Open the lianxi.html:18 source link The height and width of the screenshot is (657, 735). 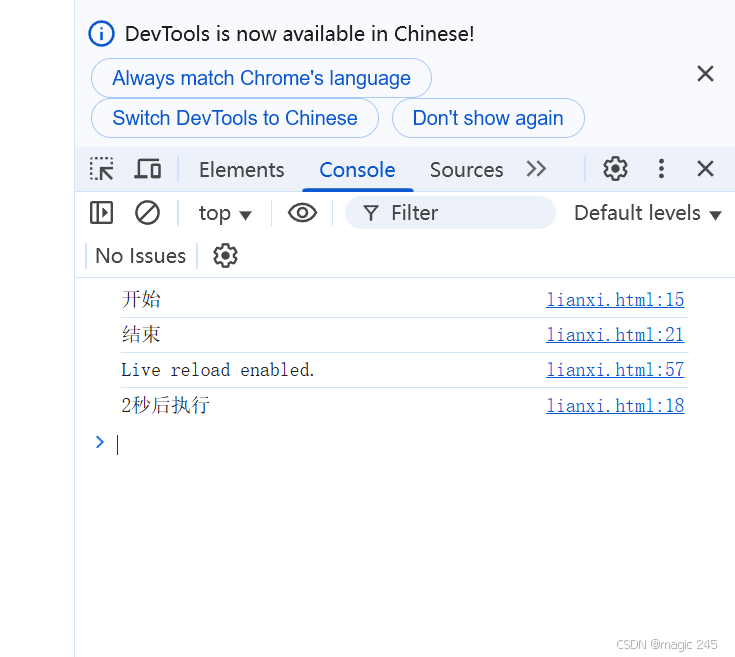pyautogui.click(x=615, y=406)
